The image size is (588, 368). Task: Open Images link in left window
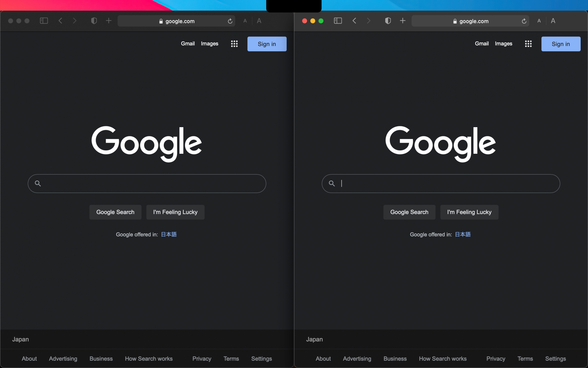tap(209, 44)
